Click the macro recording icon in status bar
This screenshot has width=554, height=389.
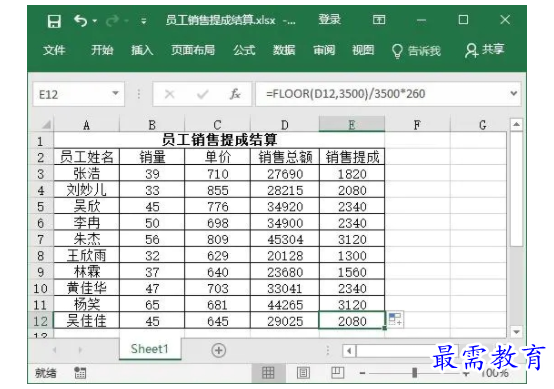point(80,373)
